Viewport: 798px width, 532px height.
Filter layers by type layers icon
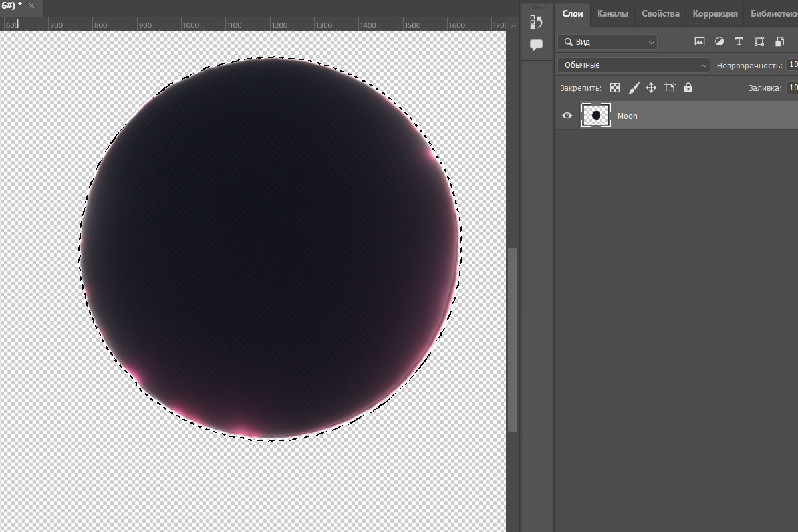point(739,41)
